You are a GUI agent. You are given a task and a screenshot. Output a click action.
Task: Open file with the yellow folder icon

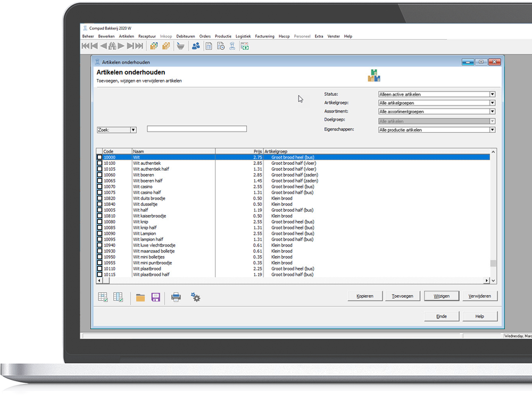[x=140, y=298]
